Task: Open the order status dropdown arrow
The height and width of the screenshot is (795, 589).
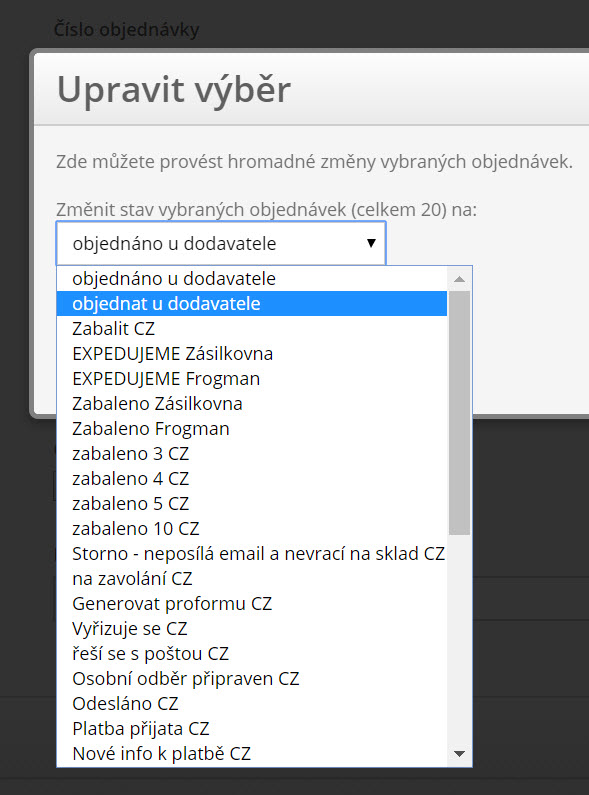Action: point(371,243)
